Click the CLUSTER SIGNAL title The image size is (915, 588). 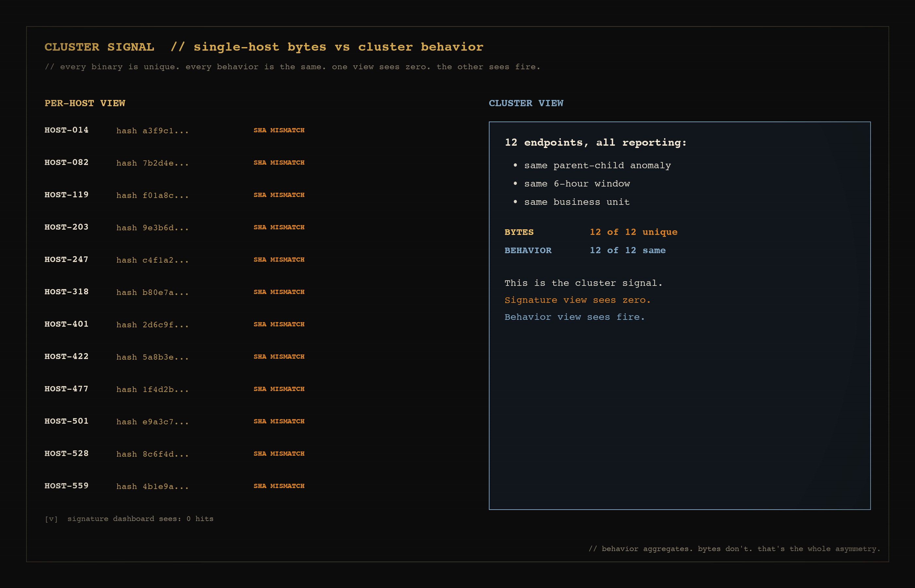[x=99, y=47]
